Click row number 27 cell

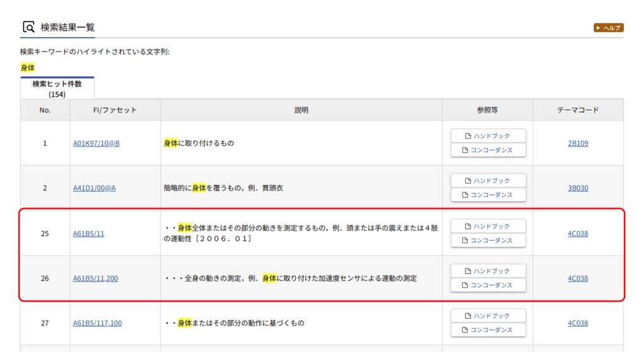45,323
